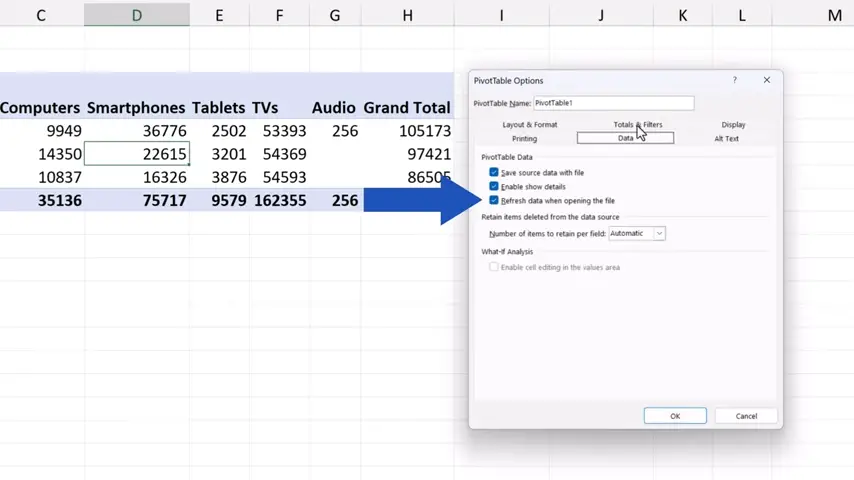Image resolution: width=854 pixels, height=480 pixels.
Task: Select the Data tab
Action: pyautogui.click(x=625, y=138)
